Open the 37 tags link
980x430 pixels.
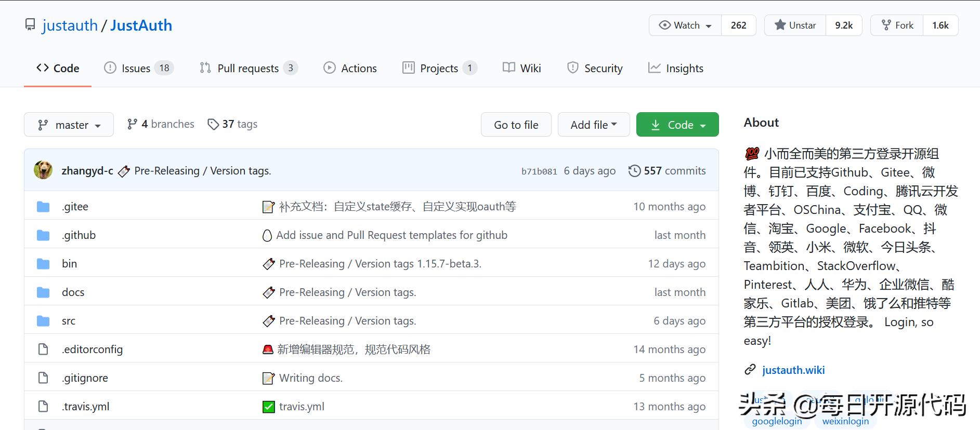[x=232, y=124]
